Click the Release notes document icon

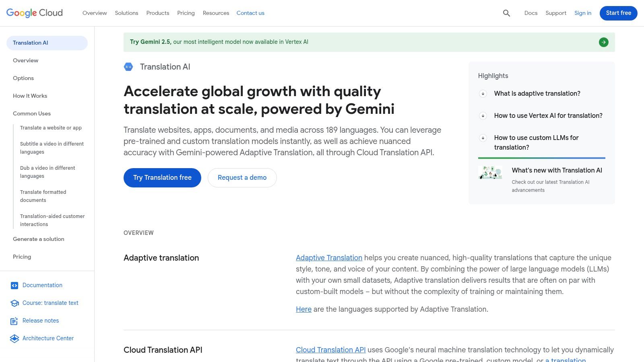pyautogui.click(x=14, y=321)
